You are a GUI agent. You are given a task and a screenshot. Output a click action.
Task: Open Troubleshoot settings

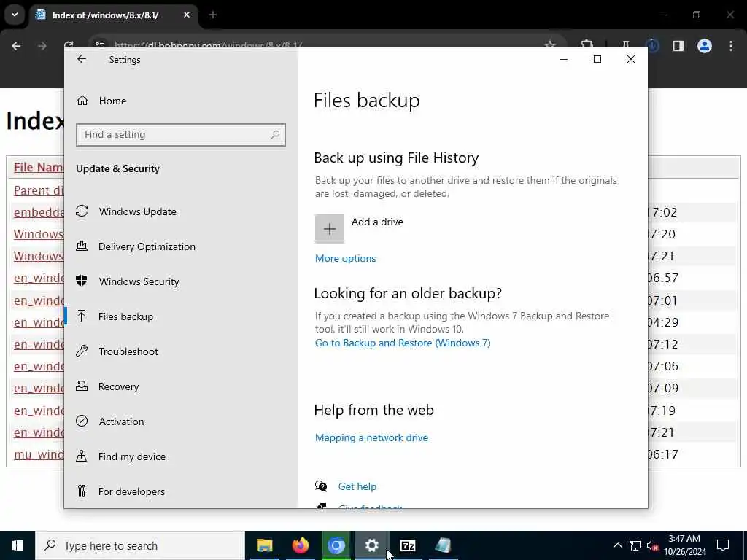pyautogui.click(x=128, y=351)
